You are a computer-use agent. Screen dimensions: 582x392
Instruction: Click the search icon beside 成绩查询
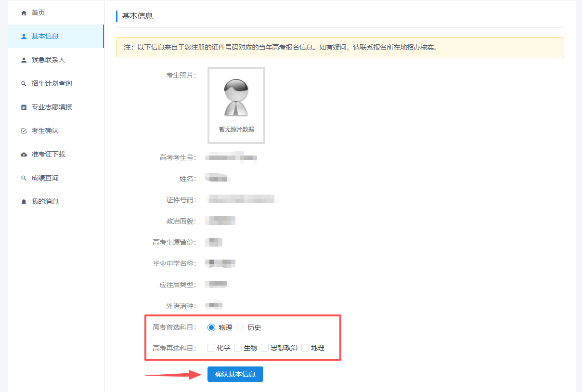[24, 178]
